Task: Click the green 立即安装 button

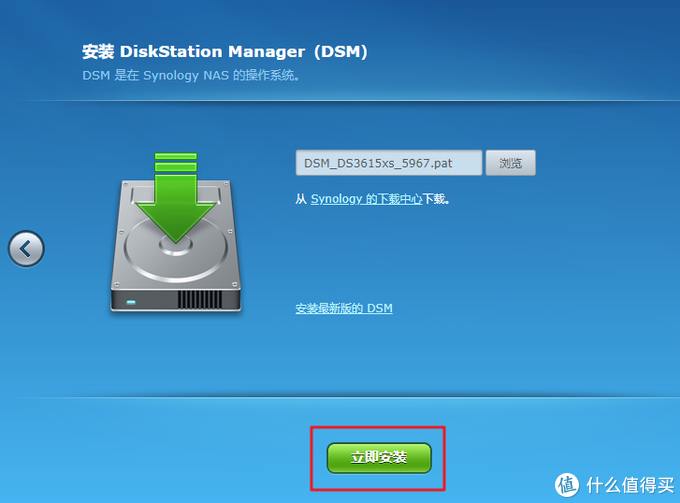Action: [x=379, y=457]
